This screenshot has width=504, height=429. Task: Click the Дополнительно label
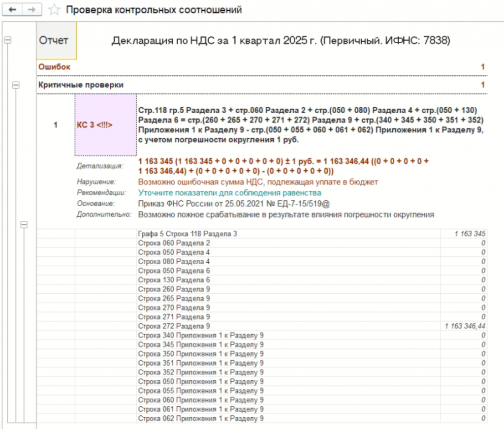104,214
